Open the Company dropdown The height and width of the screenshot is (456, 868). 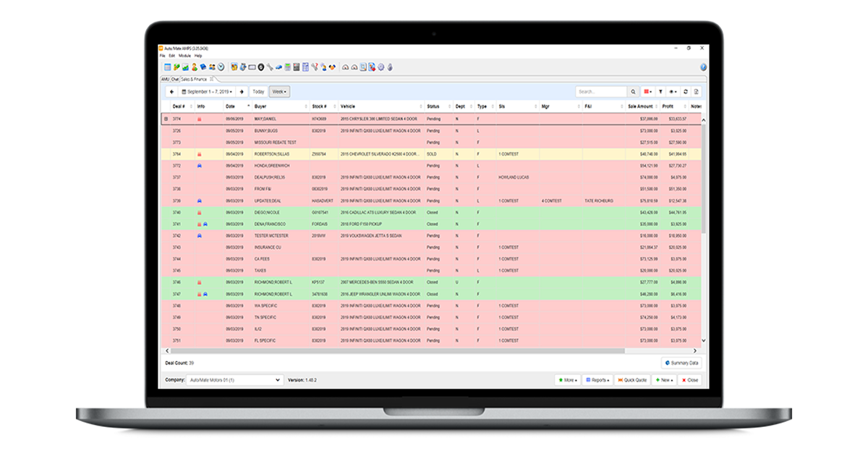click(x=234, y=379)
